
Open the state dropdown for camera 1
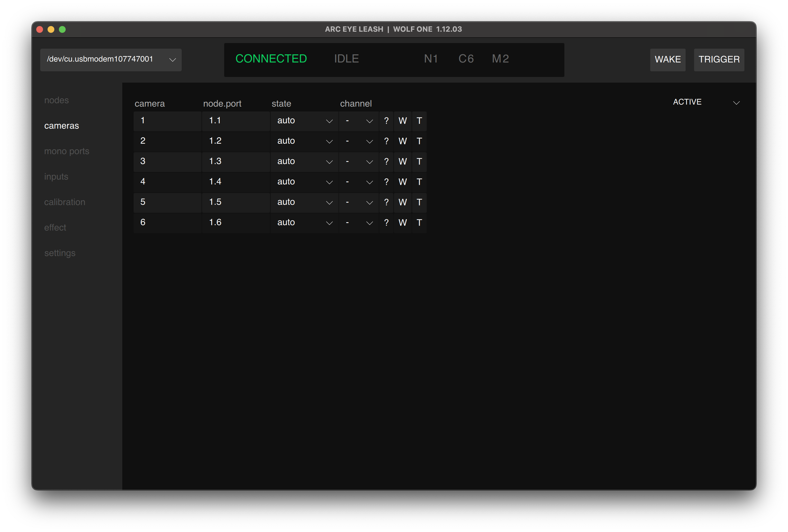click(304, 121)
